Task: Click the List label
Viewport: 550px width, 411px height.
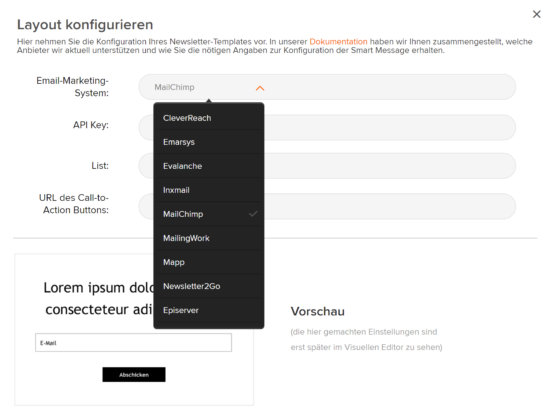Action: (x=100, y=166)
